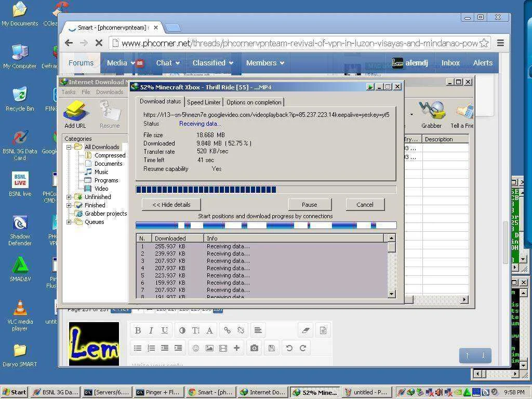Click the camera icon in editor
This screenshot has height=399, width=532.
tap(254, 348)
